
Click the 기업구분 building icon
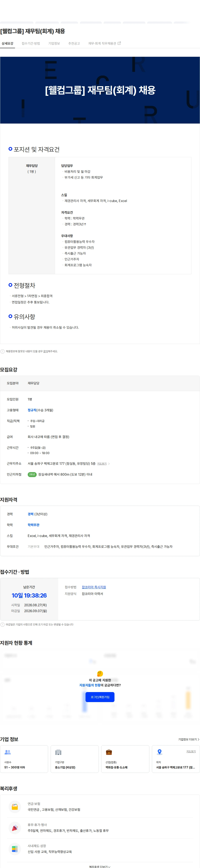[58, 752]
